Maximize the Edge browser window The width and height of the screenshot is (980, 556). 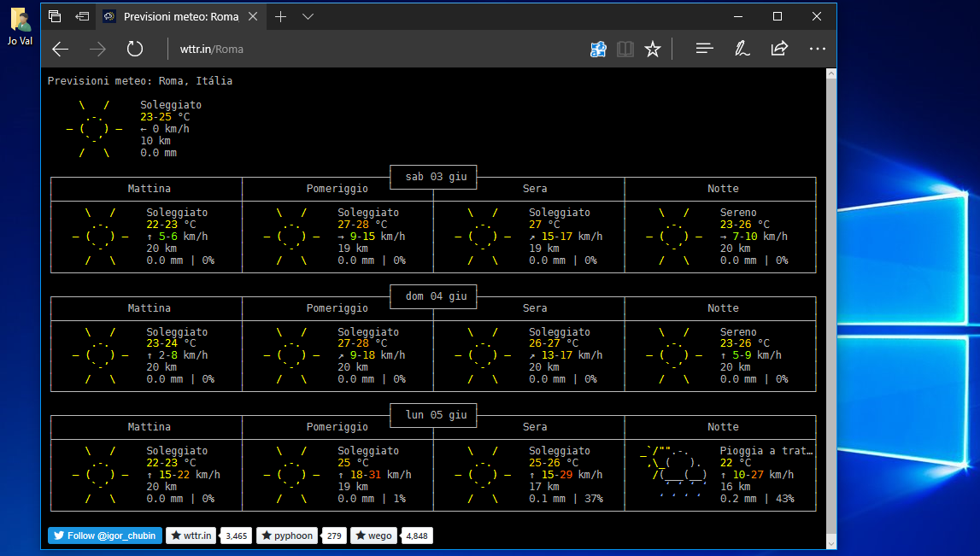point(778,16)
